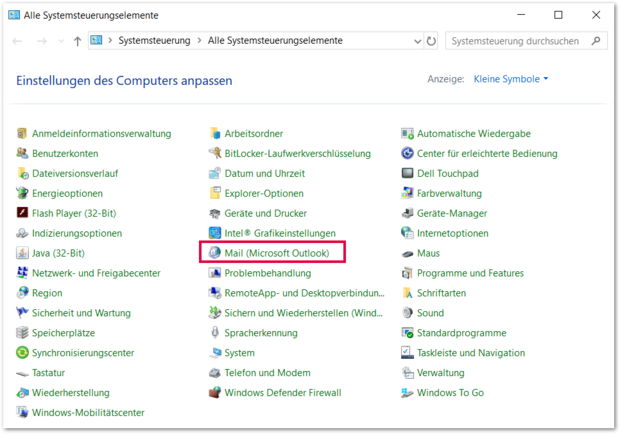620x434 pixels.
Task: Click the Windows Defender Firewall icon
Action: pos(215,393)
